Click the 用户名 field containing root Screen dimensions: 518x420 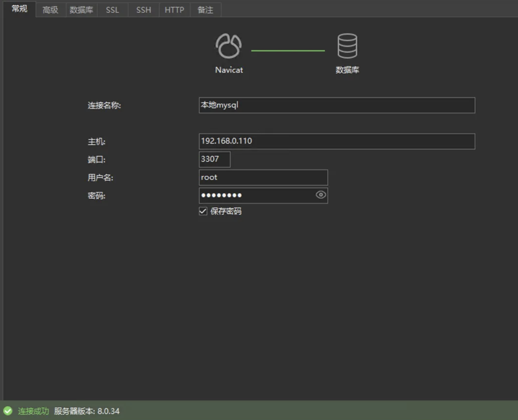pos(263,177)
